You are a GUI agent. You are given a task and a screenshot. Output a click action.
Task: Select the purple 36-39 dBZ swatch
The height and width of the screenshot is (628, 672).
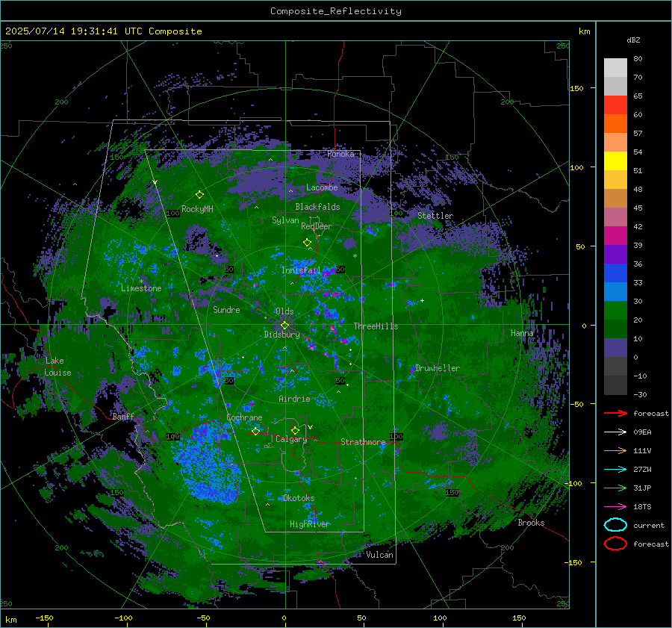(615, 255)
